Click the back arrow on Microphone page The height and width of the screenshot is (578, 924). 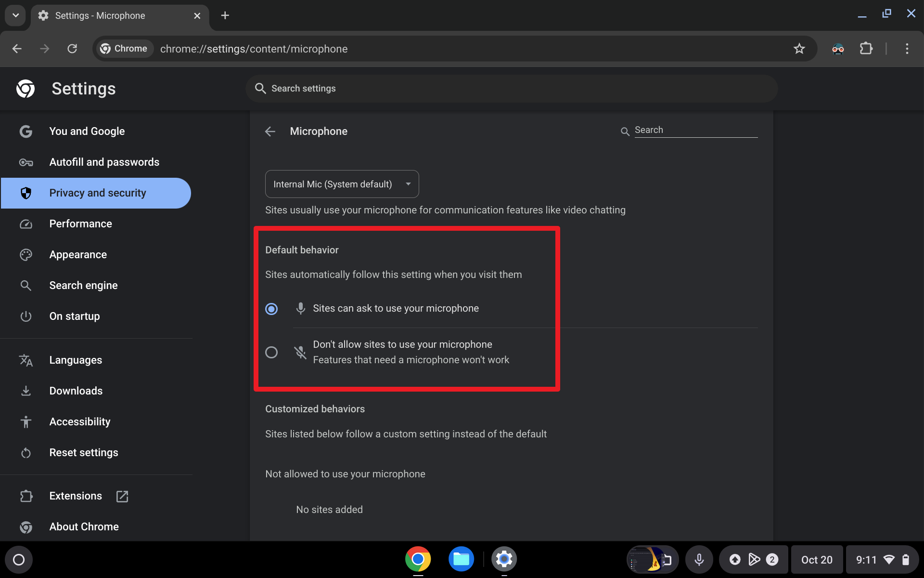point(271,131)
